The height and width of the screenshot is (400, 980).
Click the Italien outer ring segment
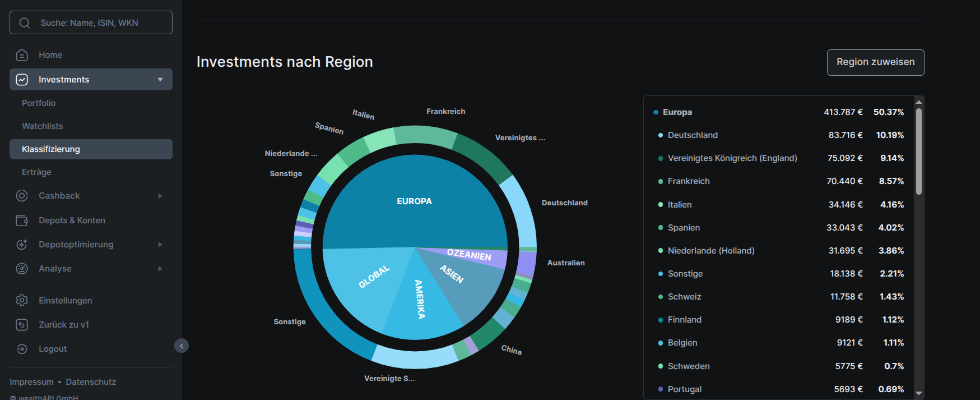(x=380, y=141)
